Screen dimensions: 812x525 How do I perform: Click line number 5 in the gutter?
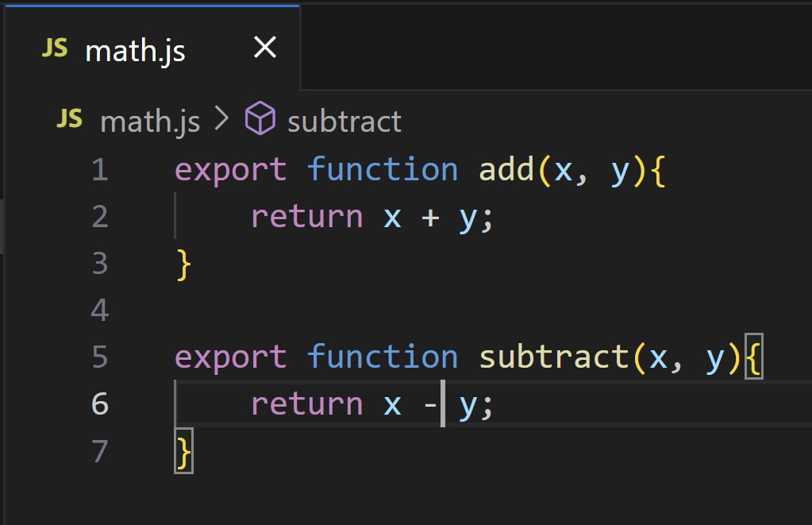click(x=100, y=357)
